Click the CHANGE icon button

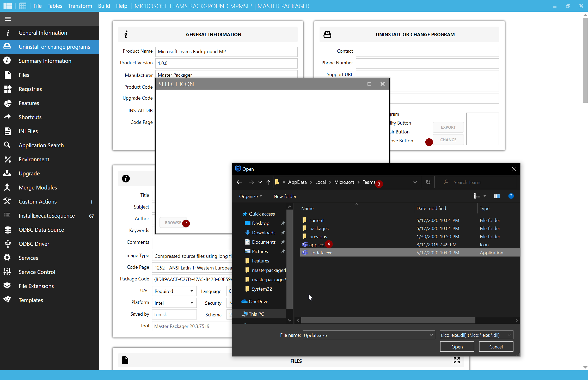(x=448, y=140)
